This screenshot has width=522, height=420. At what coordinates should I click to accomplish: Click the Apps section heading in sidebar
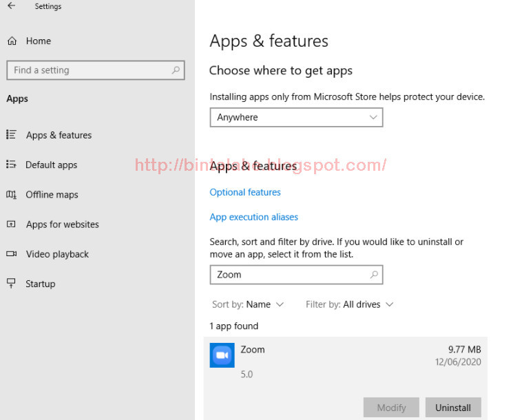[17, 99]
